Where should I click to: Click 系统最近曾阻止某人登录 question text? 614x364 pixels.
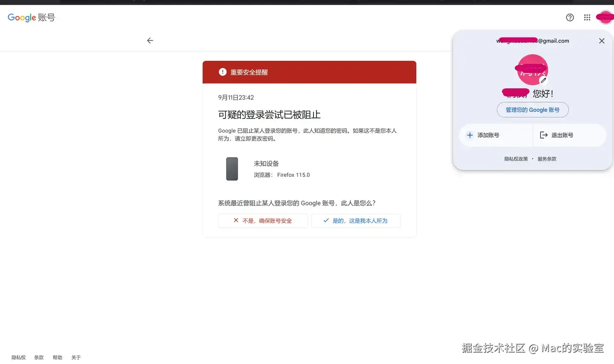click(x=297, y=203)
